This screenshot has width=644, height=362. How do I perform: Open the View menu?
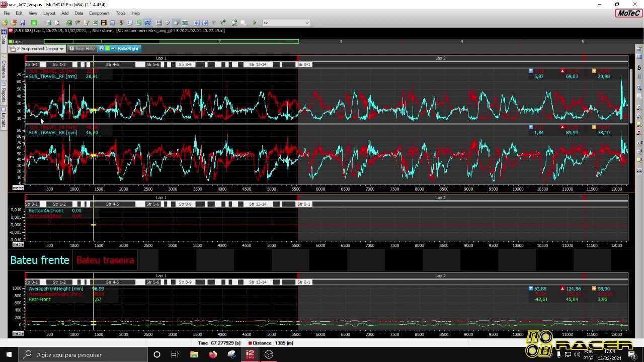[x=33, y=13]
